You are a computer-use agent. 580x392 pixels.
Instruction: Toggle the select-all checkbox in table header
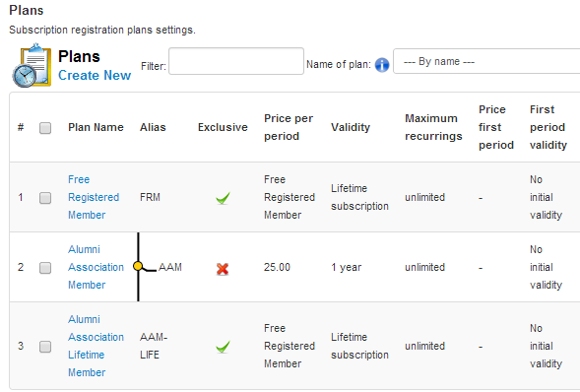[45, 128]
